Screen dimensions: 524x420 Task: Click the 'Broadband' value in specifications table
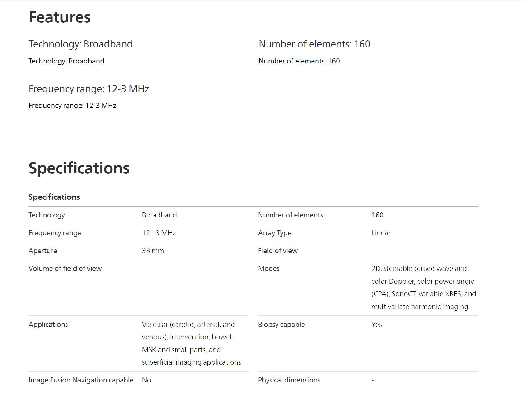pyautogui.click(x=159, y=215)
